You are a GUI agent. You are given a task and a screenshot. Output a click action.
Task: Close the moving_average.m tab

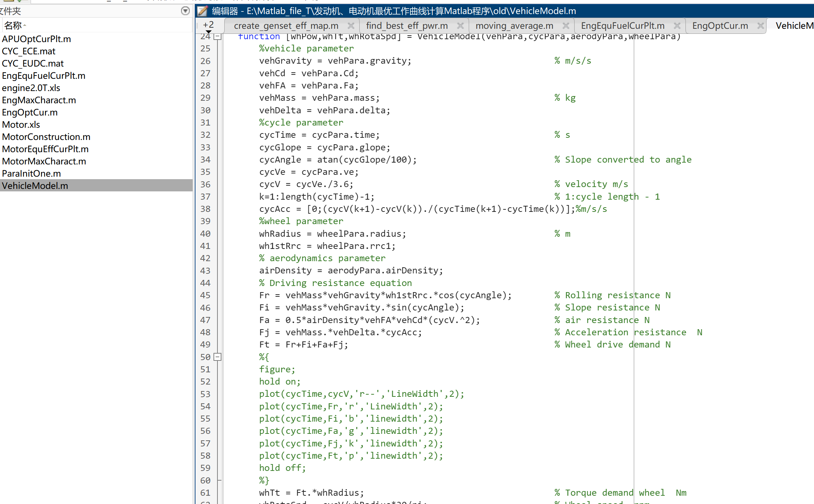(566, 26)
